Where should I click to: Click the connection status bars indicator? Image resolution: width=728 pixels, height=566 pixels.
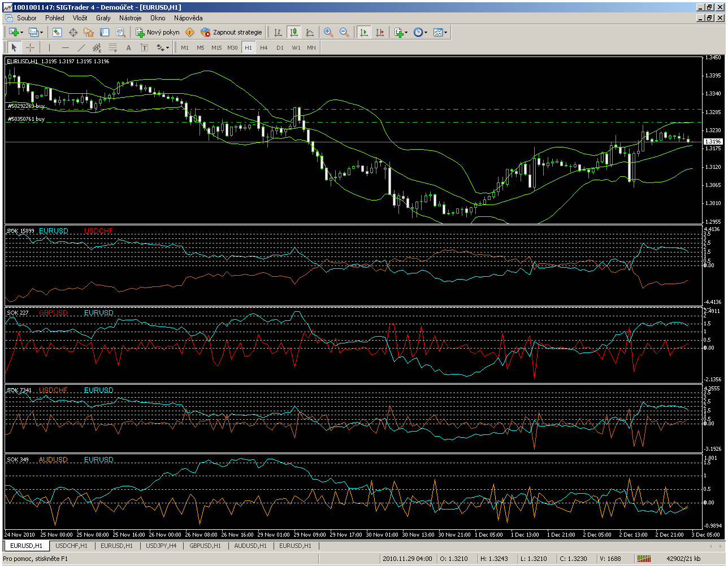[644, 559]
